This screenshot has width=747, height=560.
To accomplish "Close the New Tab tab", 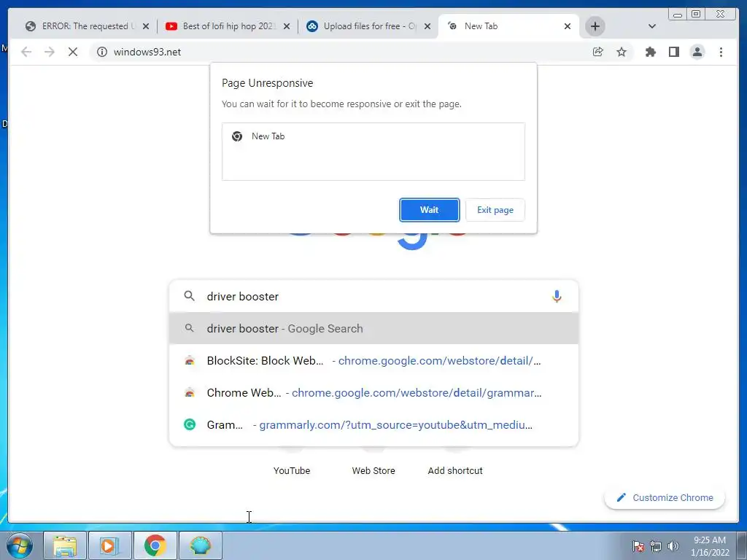I will point(568,27).
